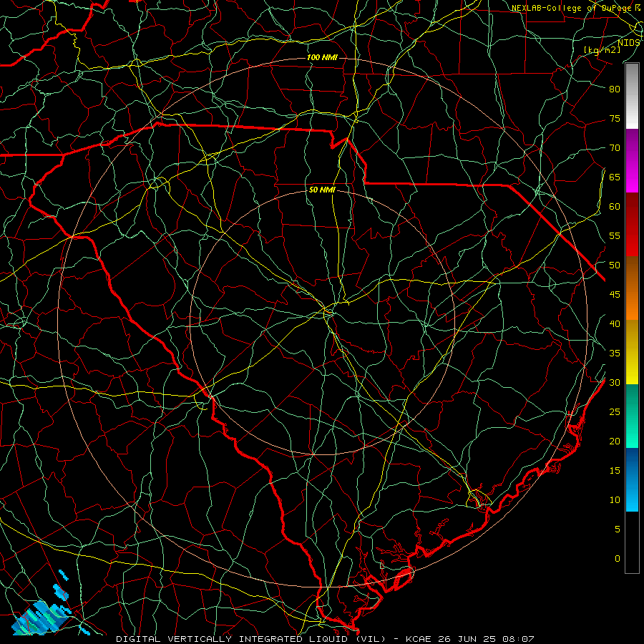Select the 'DIGITAL VERTICALLY INTEGRATED LIQUID (VIL)' title

point(250,639)
